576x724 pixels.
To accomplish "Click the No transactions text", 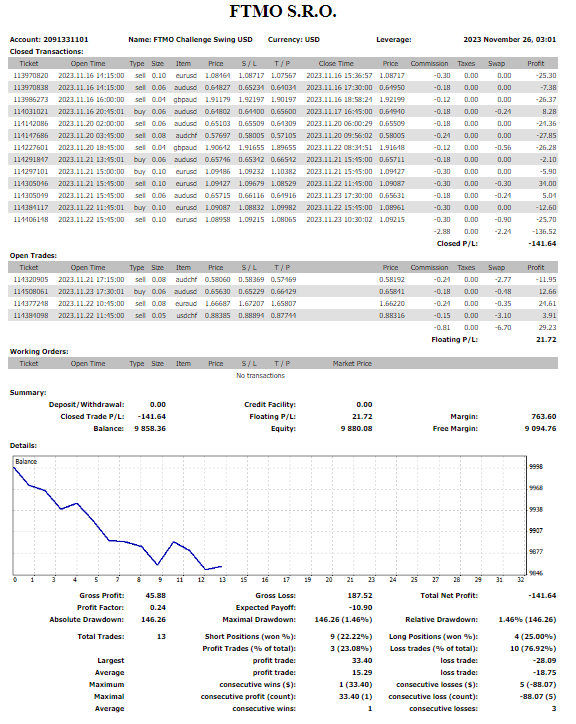I will pos(261,376).
